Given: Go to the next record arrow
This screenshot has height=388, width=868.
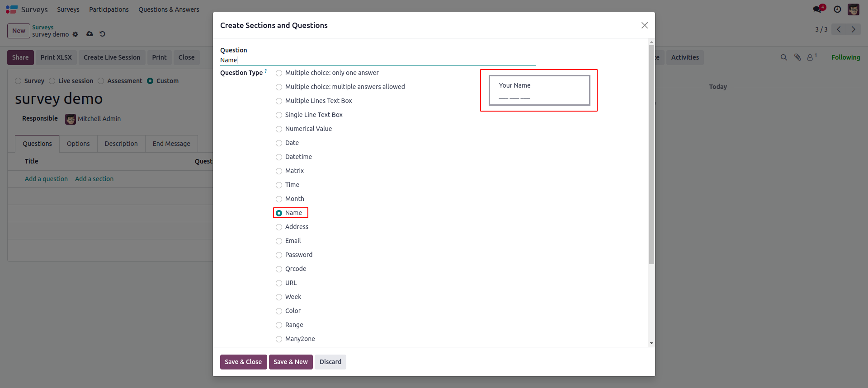Looking at the screenshot, I should click(x=853, y=29).
